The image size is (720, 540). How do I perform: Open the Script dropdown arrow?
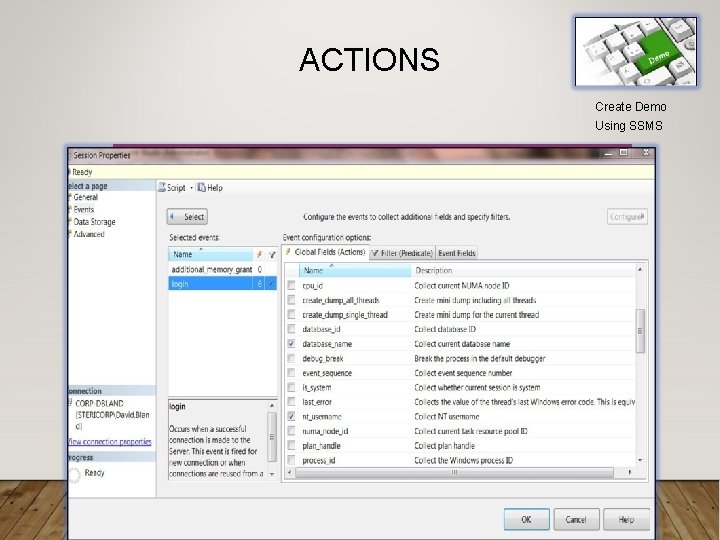tap(191, 188)
